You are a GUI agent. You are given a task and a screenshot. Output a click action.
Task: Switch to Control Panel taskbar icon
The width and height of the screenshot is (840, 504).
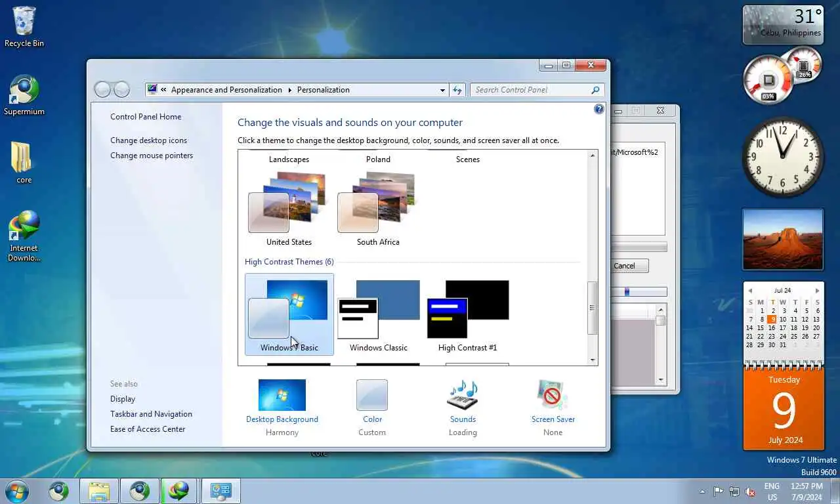pos(220,491)
